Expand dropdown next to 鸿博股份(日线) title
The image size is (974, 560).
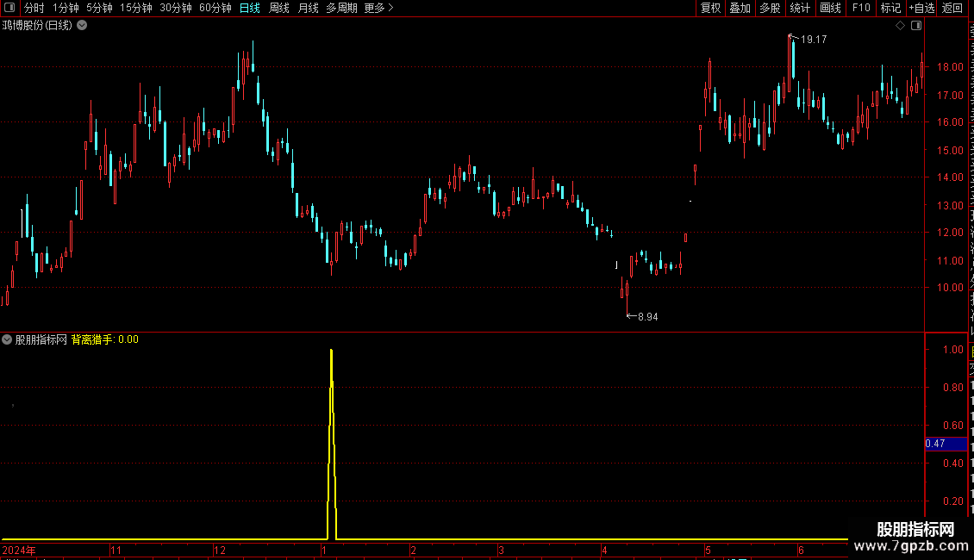[x=82, y=26]
